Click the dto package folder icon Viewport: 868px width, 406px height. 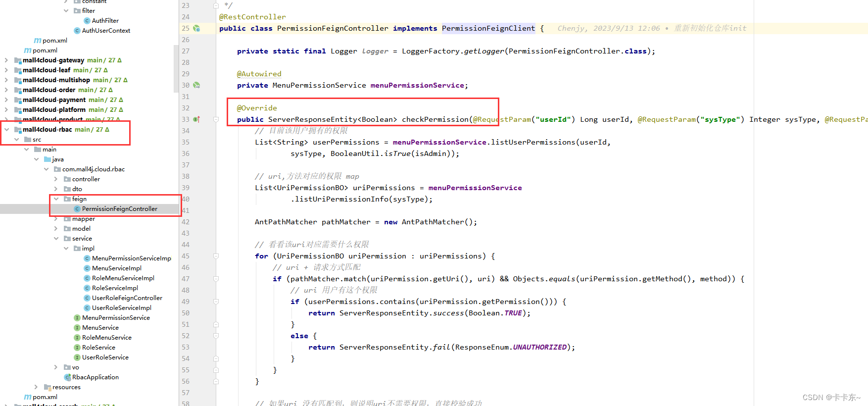tap(67, 189)
